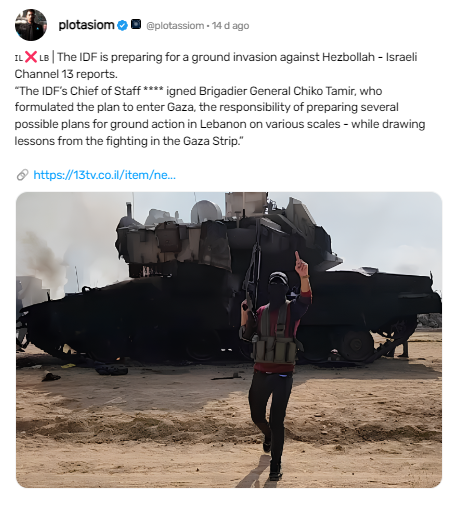Click the dark square affiliation badge
The image size is (460, 506).
tap(136, 25)
